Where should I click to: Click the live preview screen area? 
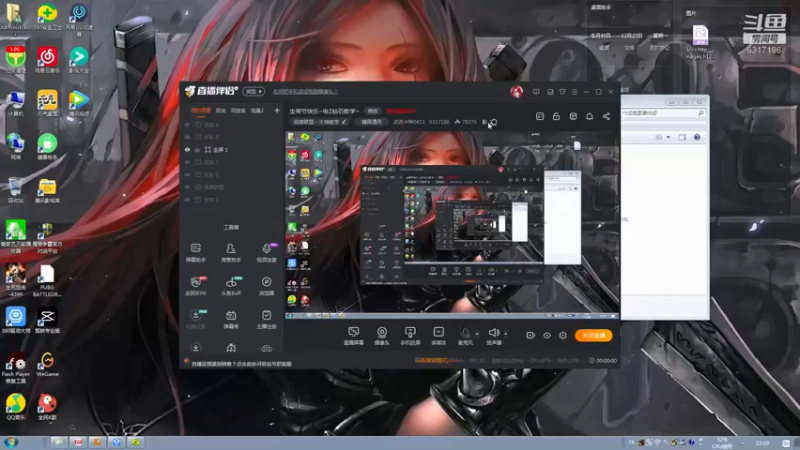[452, 225]
